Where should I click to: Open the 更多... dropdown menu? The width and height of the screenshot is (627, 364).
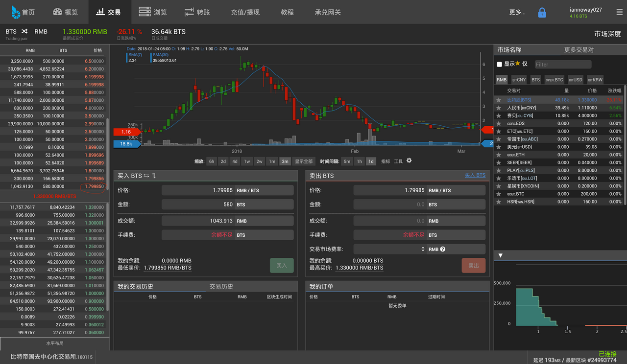pyautogui.click(x=517, y=12)
